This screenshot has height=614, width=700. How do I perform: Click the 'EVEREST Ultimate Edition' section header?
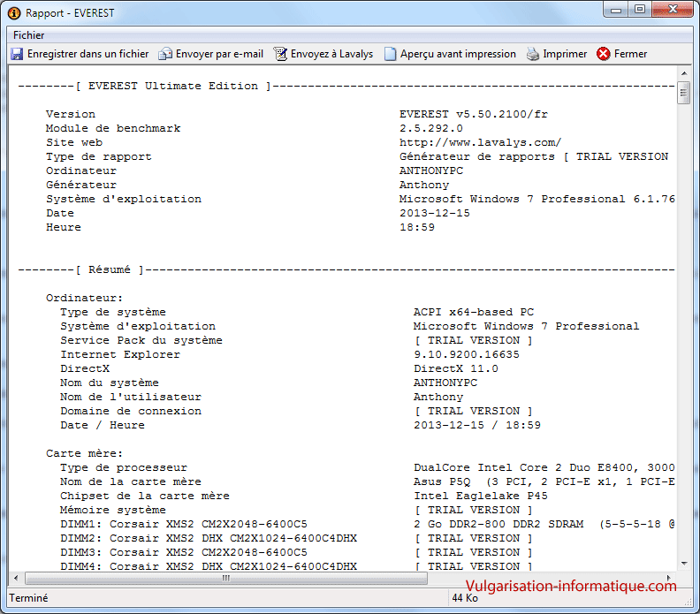pyautogui.click(x=173, y=86)
